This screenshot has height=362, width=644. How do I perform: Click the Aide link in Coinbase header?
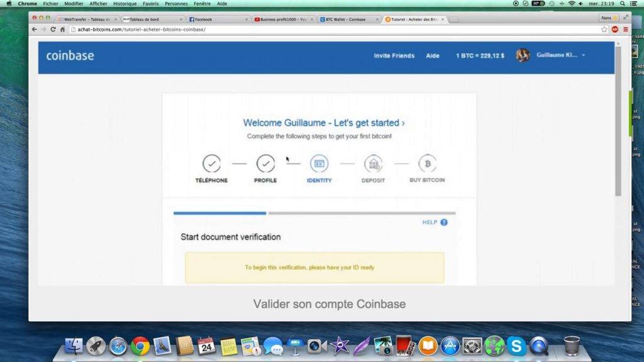433,55
